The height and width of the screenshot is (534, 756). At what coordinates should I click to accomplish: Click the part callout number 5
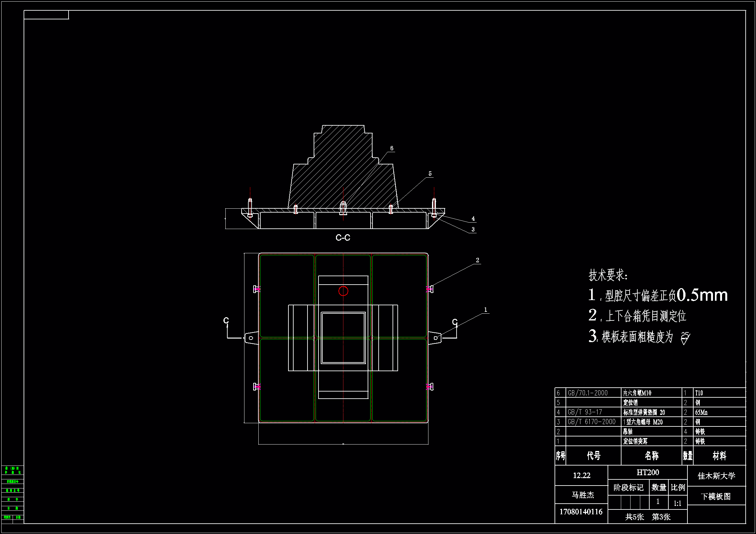tap(430, 174)
